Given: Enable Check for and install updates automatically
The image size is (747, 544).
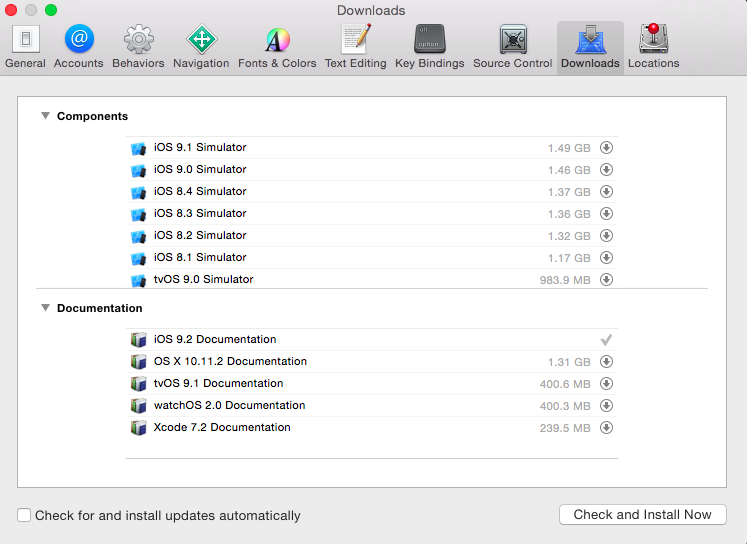Looking at the screenshot, I should point(24,515).
